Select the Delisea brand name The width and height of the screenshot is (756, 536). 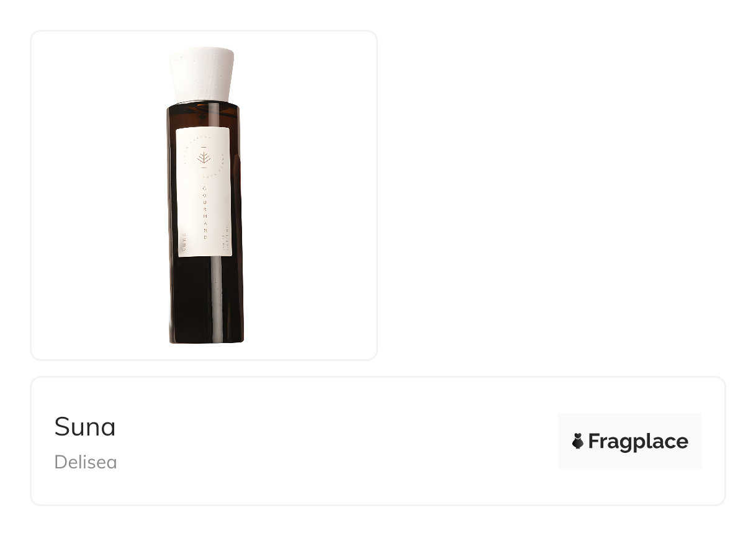tap(86, 462)
